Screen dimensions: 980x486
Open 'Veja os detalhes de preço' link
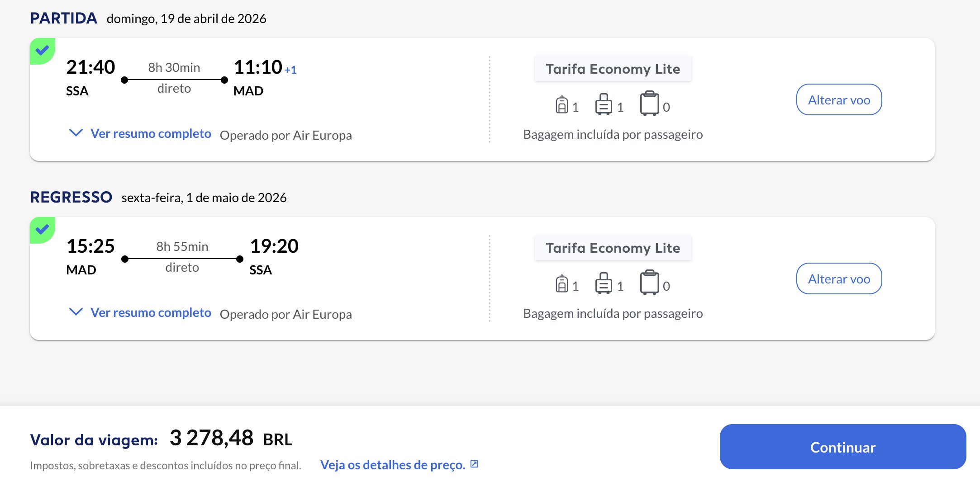(393, 465)
